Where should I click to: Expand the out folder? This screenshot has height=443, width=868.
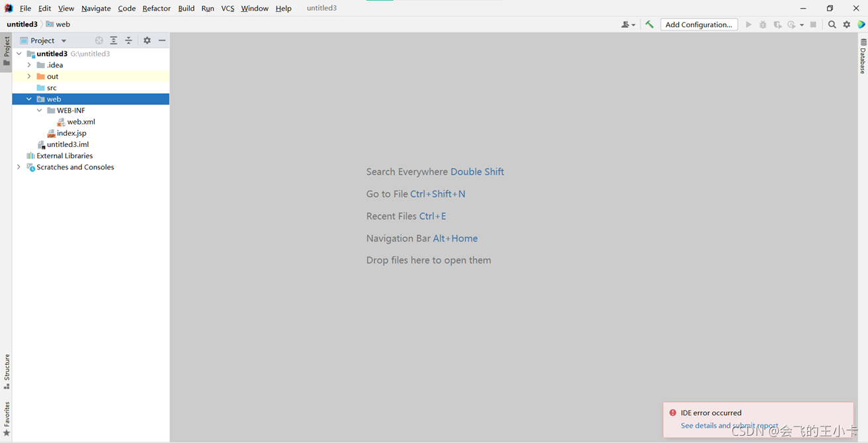pyautogui.click(x=29, y=76)
